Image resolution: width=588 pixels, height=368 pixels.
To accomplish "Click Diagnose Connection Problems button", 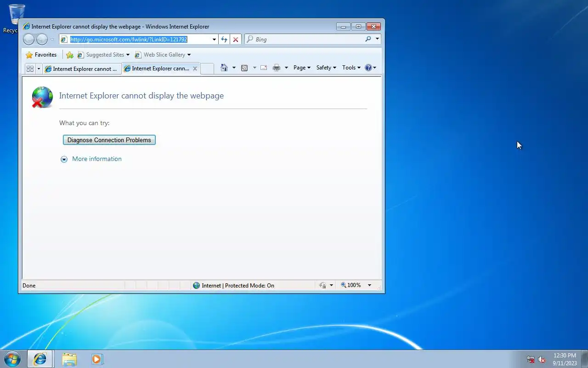I will point(109,140).
